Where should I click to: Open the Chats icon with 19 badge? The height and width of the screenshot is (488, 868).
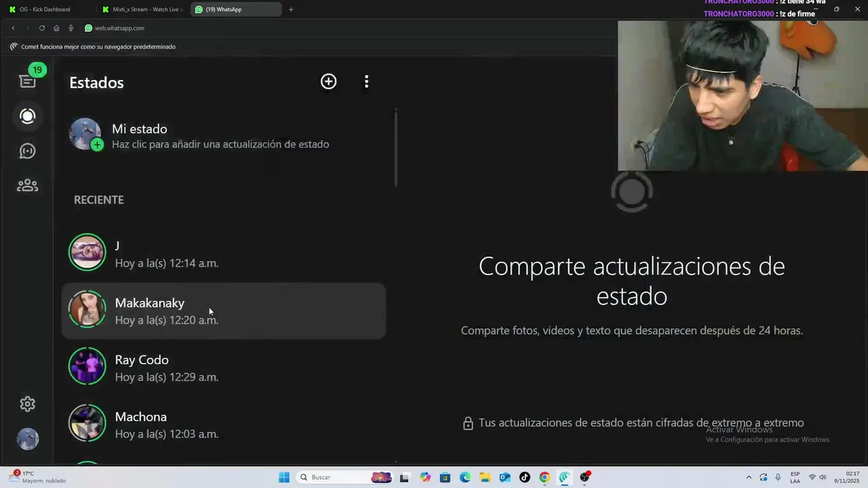pos(28,81)
